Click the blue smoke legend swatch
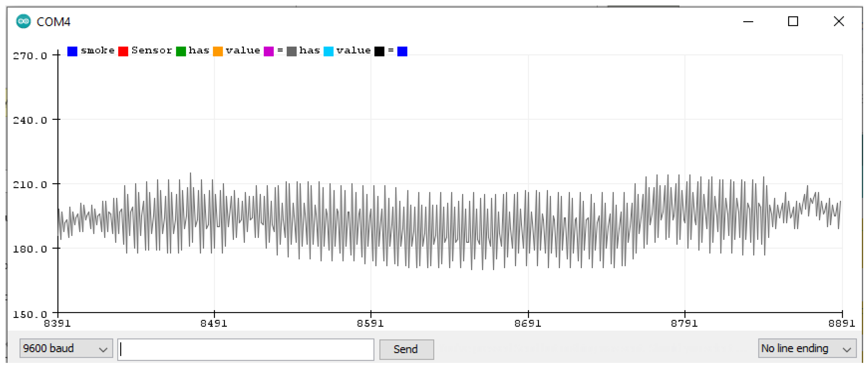The image size is (868, 371). (73, 51)
